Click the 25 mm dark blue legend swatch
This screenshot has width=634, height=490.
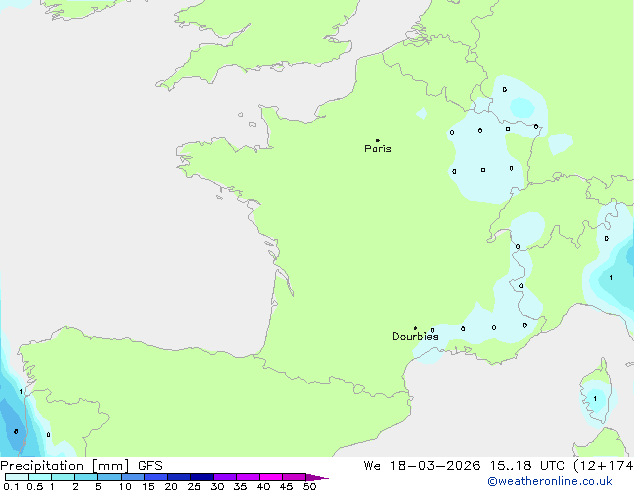click(x=202, y=477)
